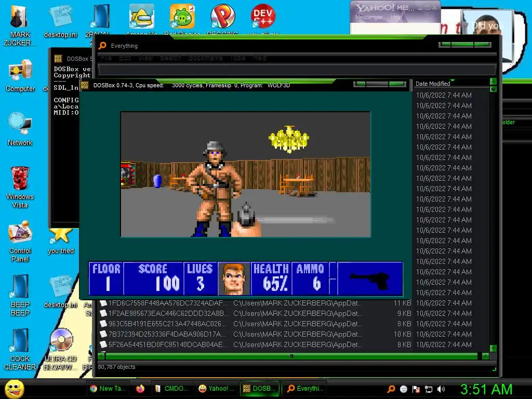Select the BEEP BEEP desktop shortcut

coord(20,295)
